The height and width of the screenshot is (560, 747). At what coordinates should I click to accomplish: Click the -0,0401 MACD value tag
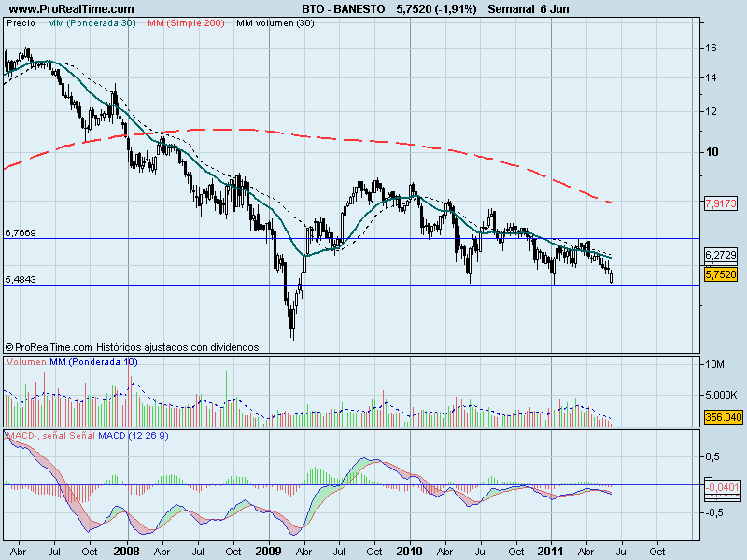click(723, 487)
